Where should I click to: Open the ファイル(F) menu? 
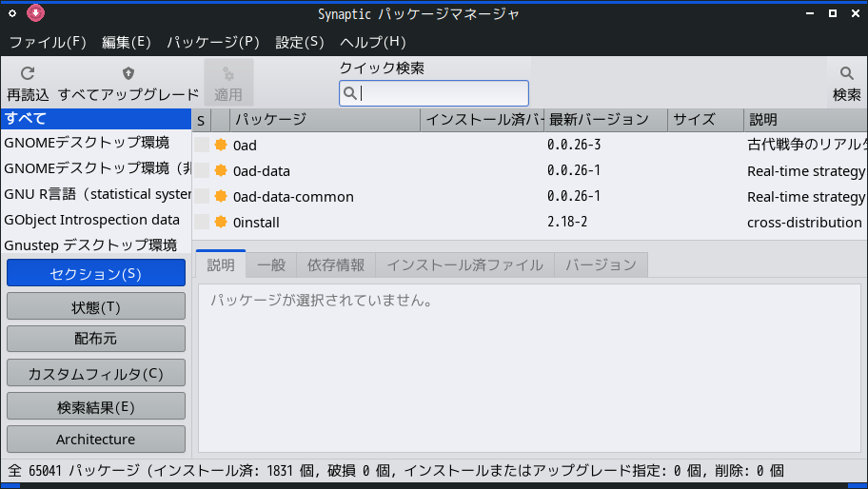(48, 42)
